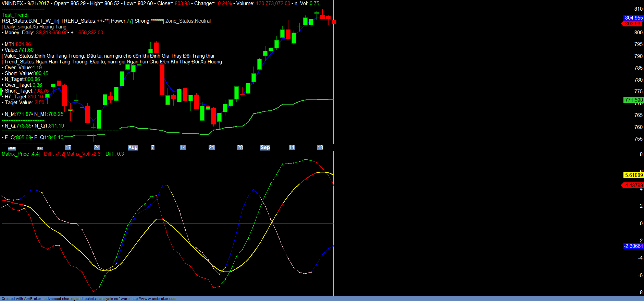Click the 9/21/2017 date in chart header

click(x=38, y=3)
